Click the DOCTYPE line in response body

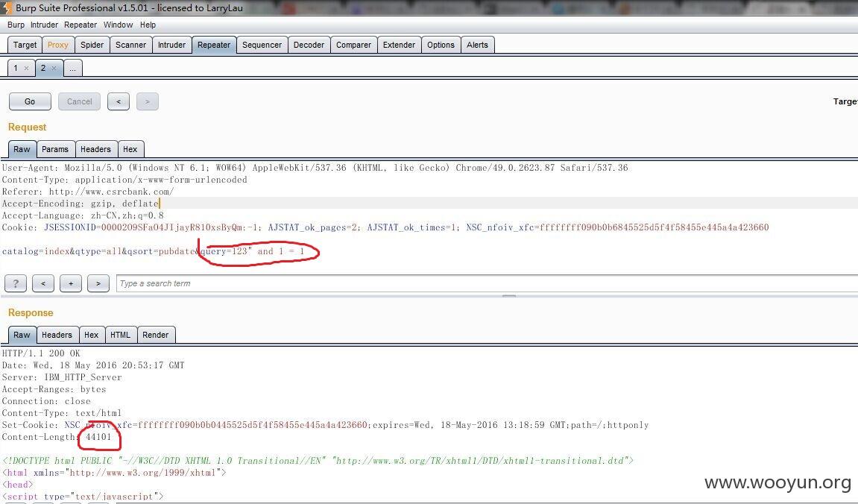[x=318, y=461]
